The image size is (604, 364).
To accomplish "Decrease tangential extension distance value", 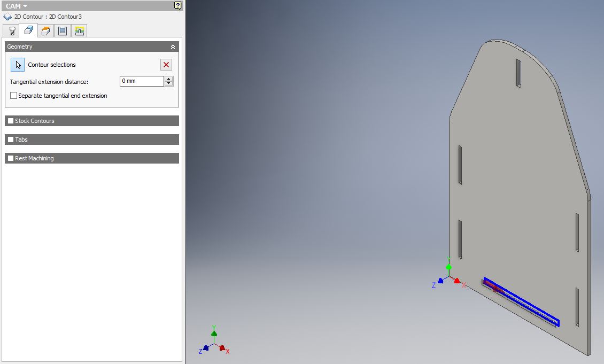I will pos(169,83).
